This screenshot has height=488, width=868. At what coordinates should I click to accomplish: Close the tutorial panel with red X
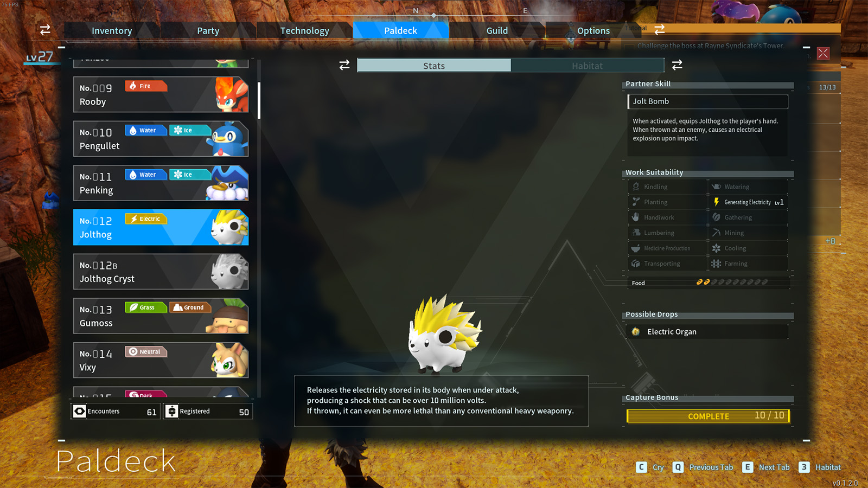pos(823,53)
